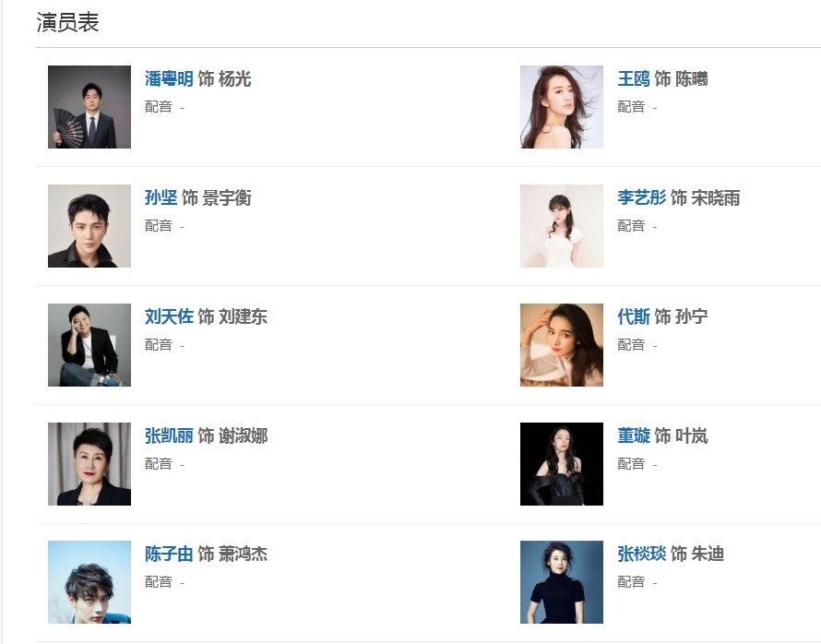Click 代斯's portrait thumbnail

click(x=562, y=345)
